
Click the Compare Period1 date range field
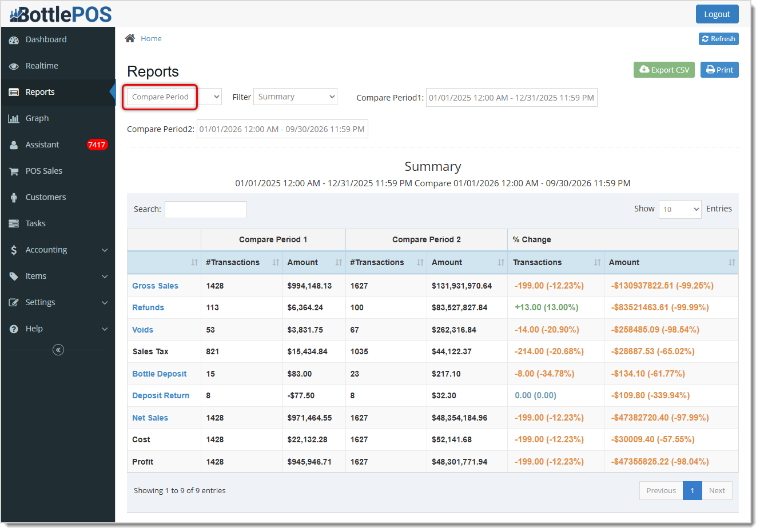click(x=511, y=98)
